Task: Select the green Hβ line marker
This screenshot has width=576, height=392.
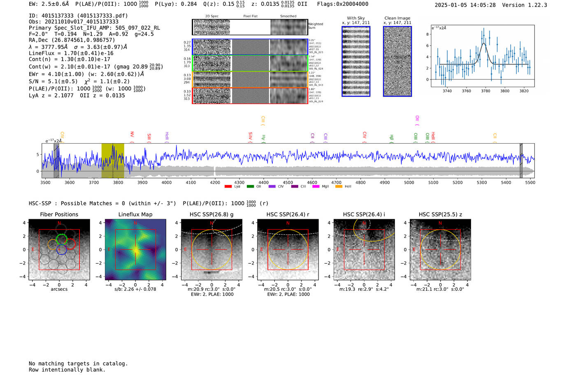Action: tap(392, 139)
